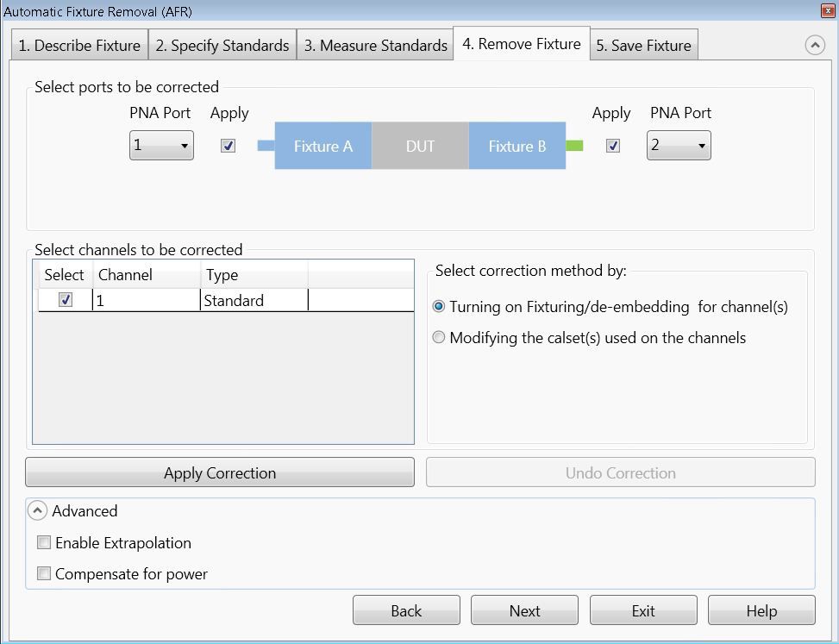Open the left PNA Port dropdown
The width and height of the screenshot is (839, 644).
pyautogui.click(x=161, y=146)
